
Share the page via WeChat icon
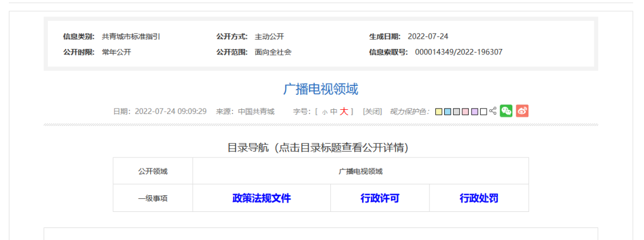tap(506, 111)
